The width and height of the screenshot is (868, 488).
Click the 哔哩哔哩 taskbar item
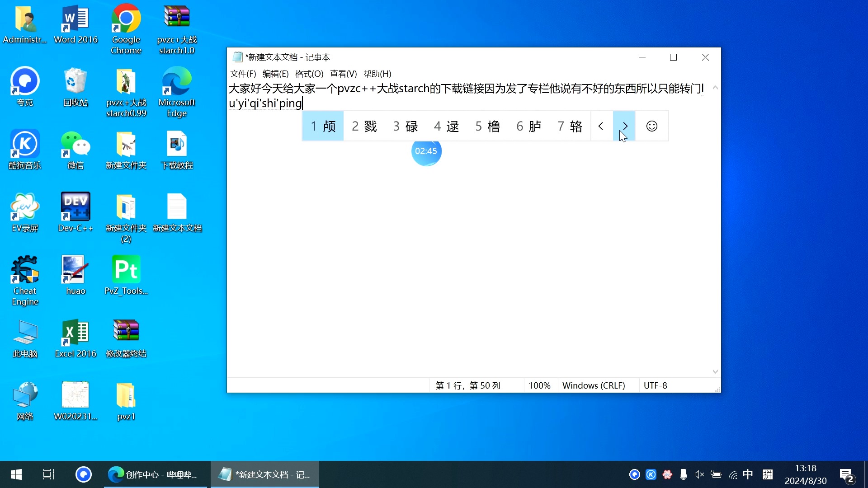[158, 474]
